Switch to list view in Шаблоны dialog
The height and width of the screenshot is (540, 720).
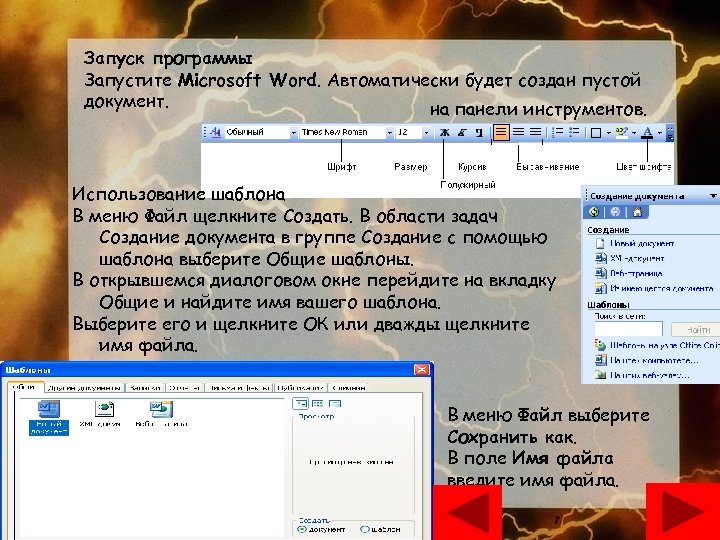pyautogui.click(x=318, y=404)
